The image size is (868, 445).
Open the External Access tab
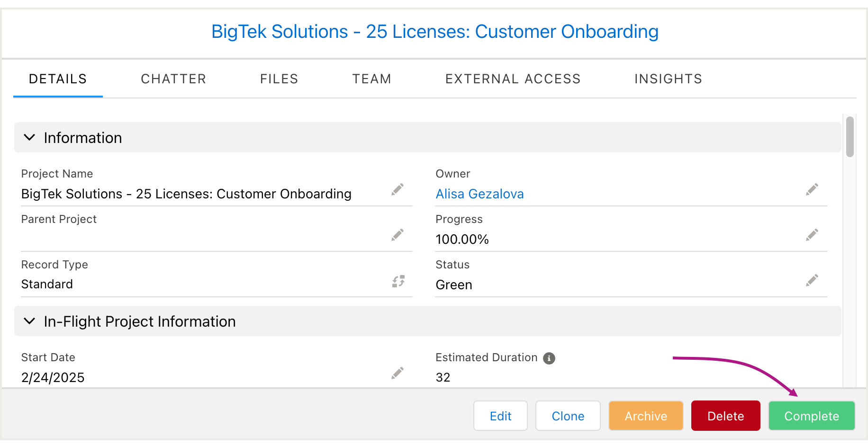(513, 79)
